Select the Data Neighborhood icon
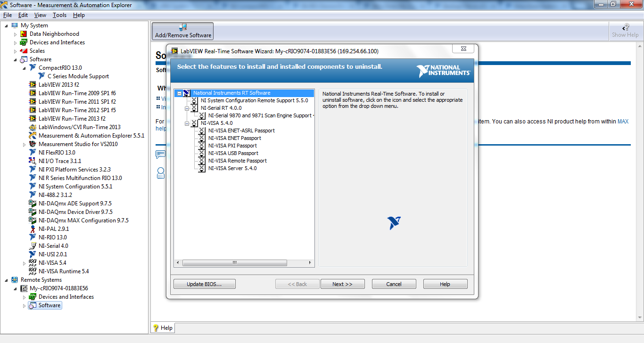Image resolution: width=644 pixels, height=343 pixels. coord(24,34)
